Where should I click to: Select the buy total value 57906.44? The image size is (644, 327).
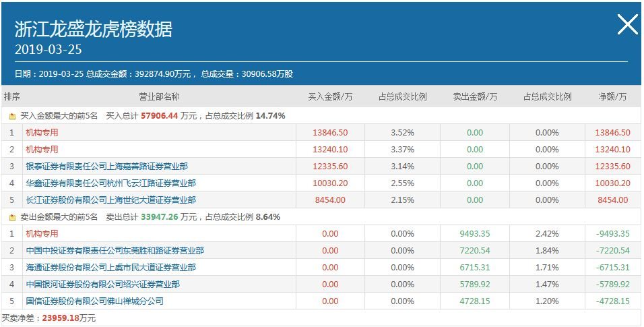160,116
